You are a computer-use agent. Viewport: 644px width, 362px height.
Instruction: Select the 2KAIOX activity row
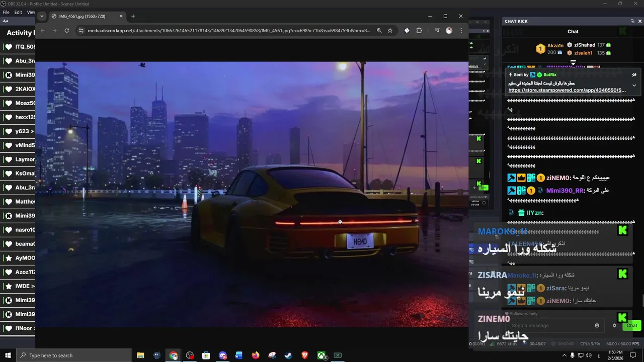pyautogui.click(x=18, y=89)
